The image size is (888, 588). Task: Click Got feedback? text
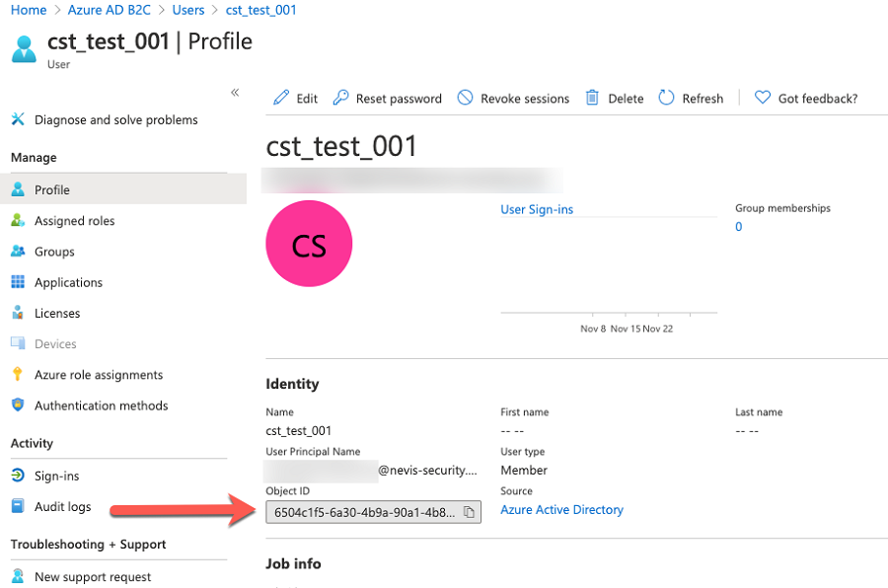[x=818, y=98]
